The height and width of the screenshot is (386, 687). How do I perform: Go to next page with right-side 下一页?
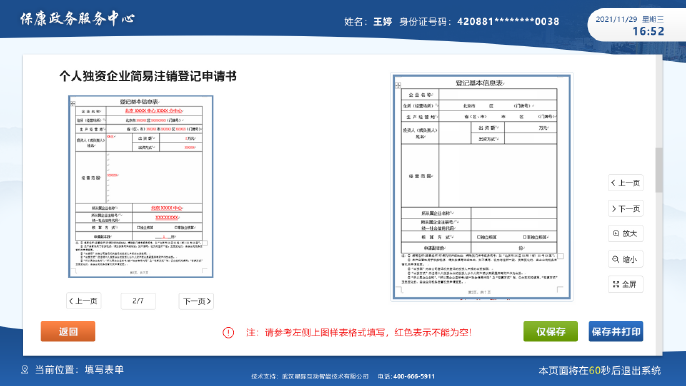[x=626, y=209]
